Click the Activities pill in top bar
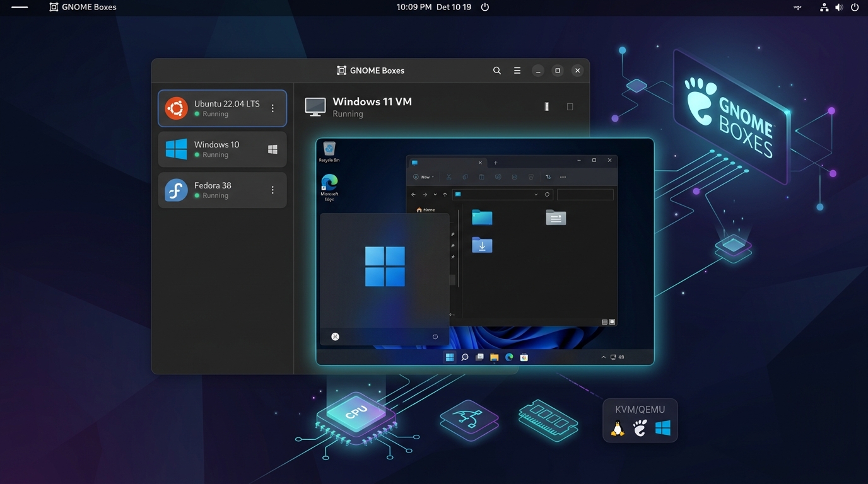The width and height of the screenshot is (868, 484). (20, 7)
